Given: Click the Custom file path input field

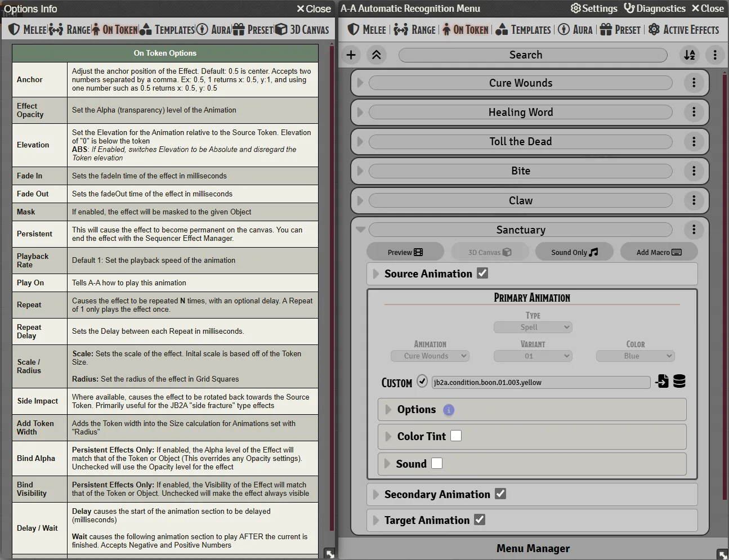Looking at the screenshot, I should pyautogui.click(x=541, y=382).
